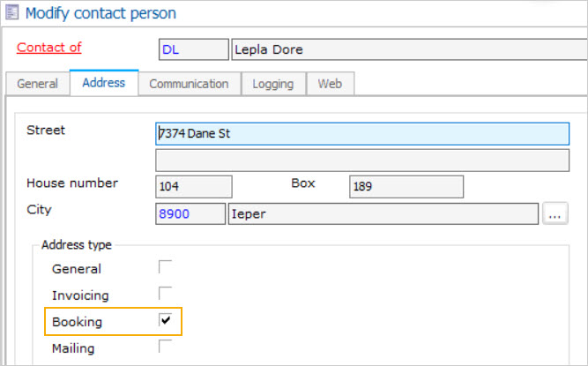Click the Modify contact person window icon
588x366 pixels.
point(13,13)
